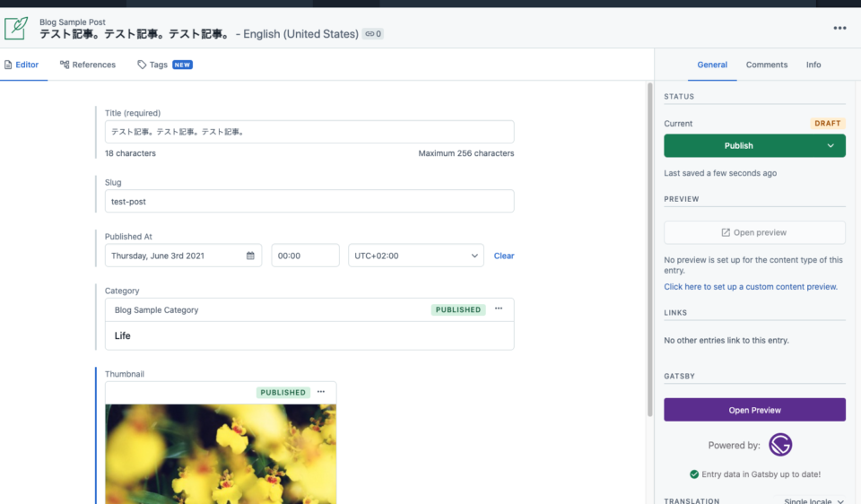Screen dimensions: 861x504
Task: Open the UTC+02:00 timezone dropdown
Action: [x=415, y=256]
